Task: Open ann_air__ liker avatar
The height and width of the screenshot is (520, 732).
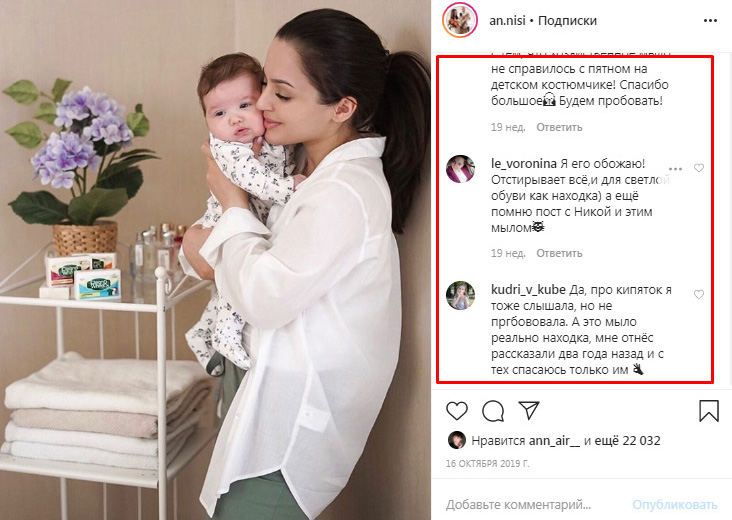Action: [457, 440]
